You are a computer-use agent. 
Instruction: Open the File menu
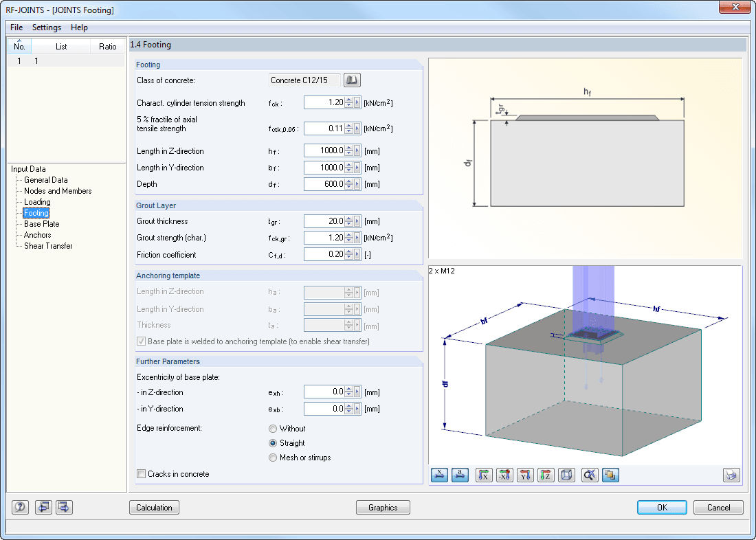tap(16, 27)
